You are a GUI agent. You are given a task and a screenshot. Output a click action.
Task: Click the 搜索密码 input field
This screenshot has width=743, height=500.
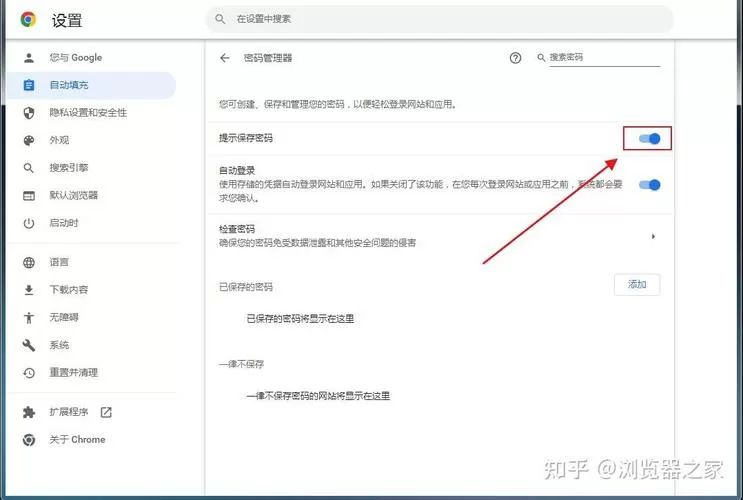[604, 57]
